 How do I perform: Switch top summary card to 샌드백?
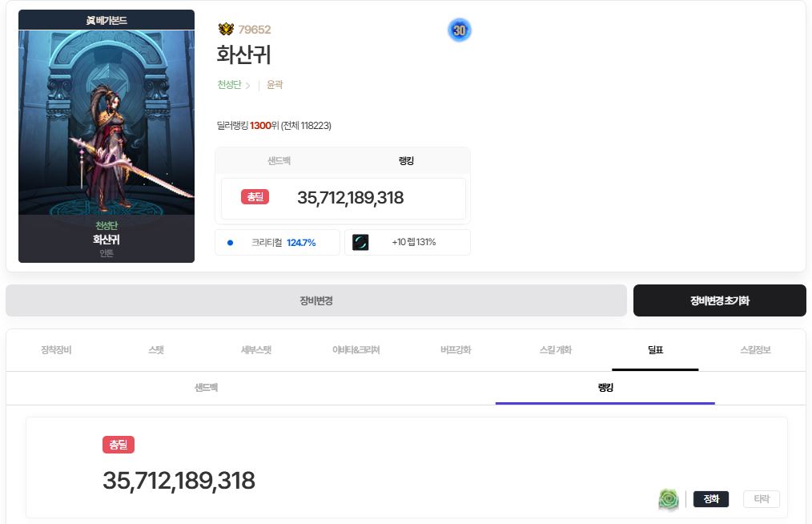pyautogui.click(x=279, y=161)
